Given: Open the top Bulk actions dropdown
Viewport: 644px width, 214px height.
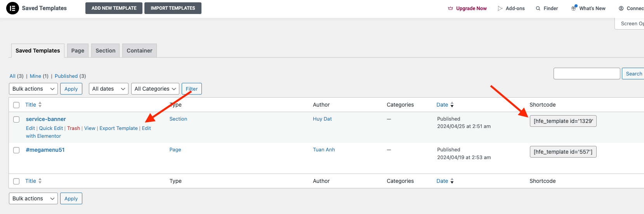Looking at the screenshot, I should tap(33, 89).
